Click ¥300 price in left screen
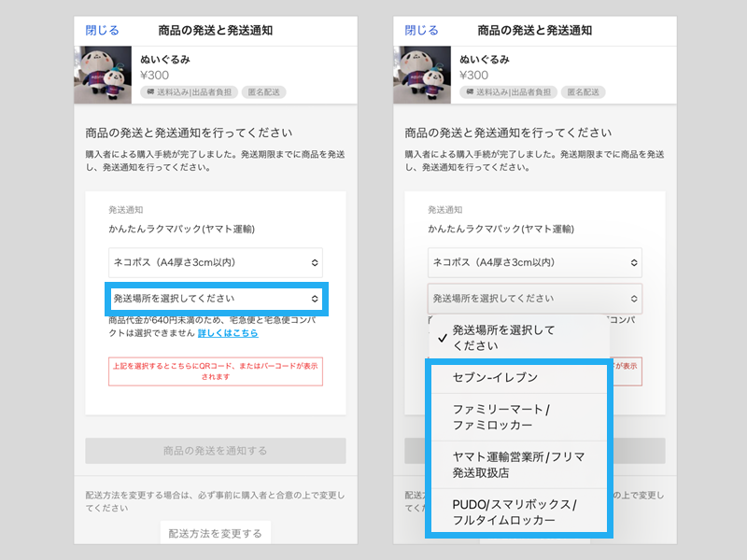 [154, 76]
